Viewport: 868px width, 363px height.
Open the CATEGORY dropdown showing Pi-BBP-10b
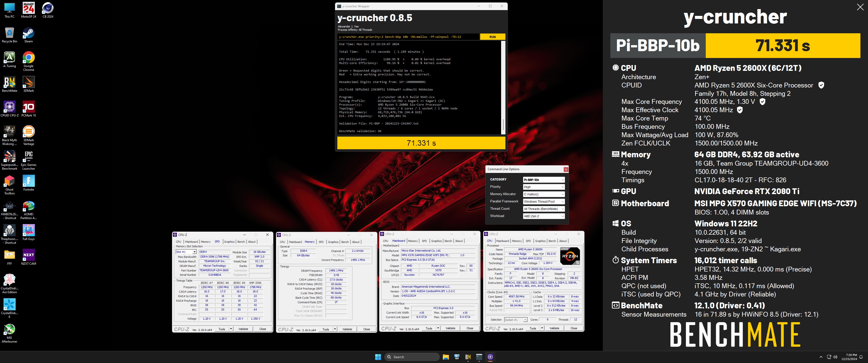(x=544, y=180)
